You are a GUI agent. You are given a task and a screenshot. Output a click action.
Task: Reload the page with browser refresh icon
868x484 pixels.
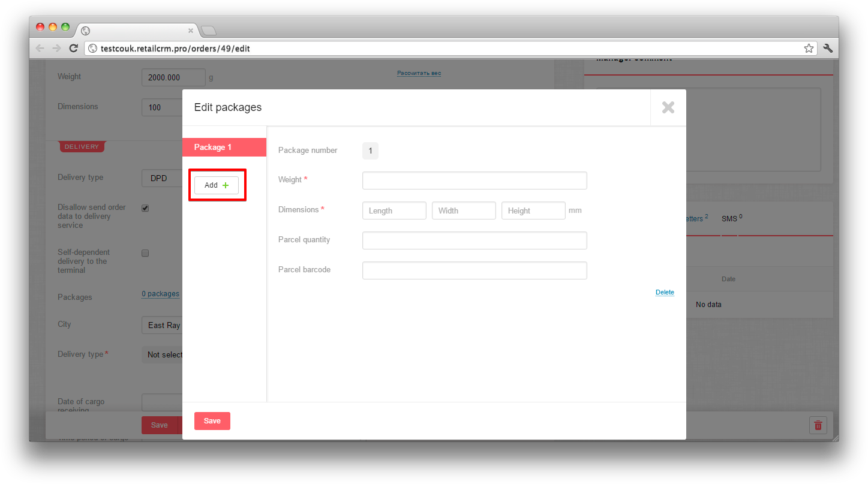pos(73,49)
